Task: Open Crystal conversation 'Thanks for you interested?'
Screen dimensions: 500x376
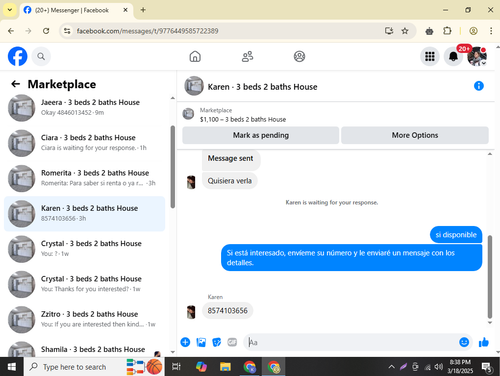Action: [85, 284]
